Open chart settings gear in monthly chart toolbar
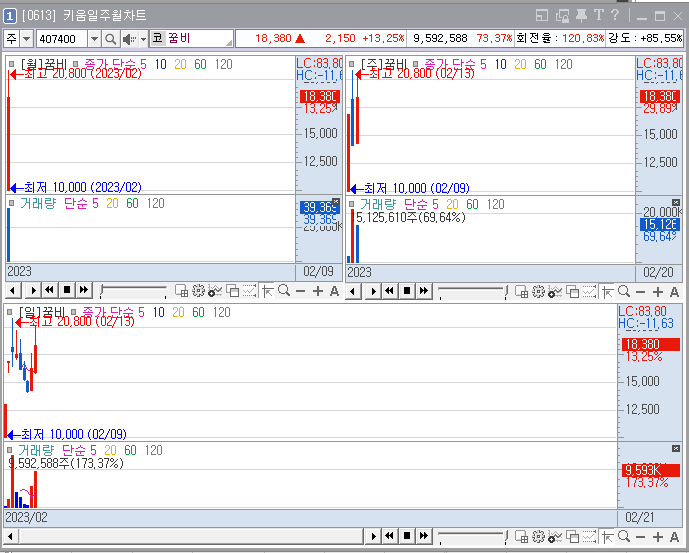Image resolution: width=689 pixels, height=553 pixels. pyautogui.click(x=199, y=291)
